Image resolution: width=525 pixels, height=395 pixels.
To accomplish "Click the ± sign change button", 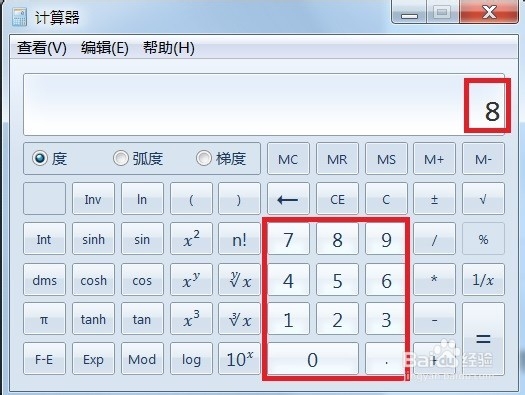I will [434, 199].
